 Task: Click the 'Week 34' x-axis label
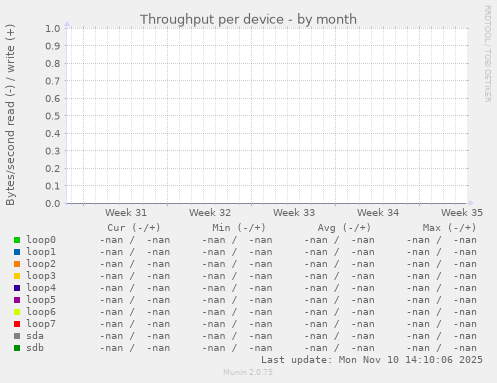[378, 213]
